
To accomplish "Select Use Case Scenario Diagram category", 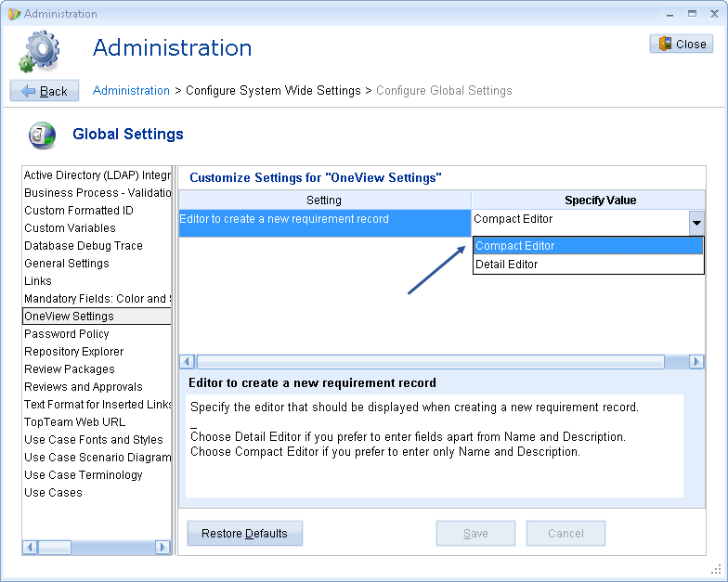I will coord(97,457).
